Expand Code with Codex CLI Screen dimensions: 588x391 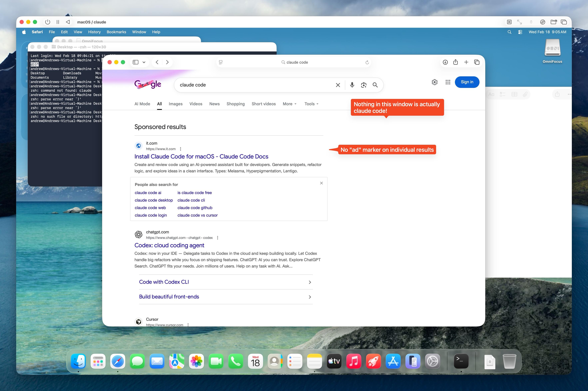(226, 282)
